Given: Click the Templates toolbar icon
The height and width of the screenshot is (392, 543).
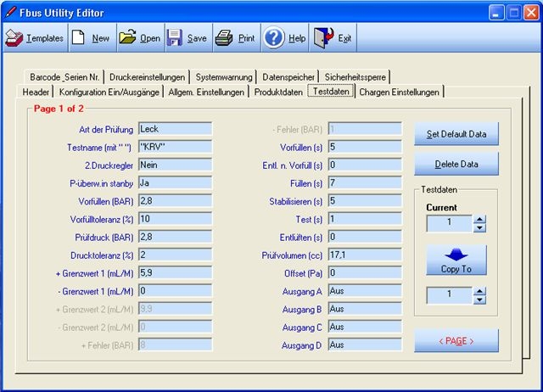Looking at the screenshot, I should (14, 38).
